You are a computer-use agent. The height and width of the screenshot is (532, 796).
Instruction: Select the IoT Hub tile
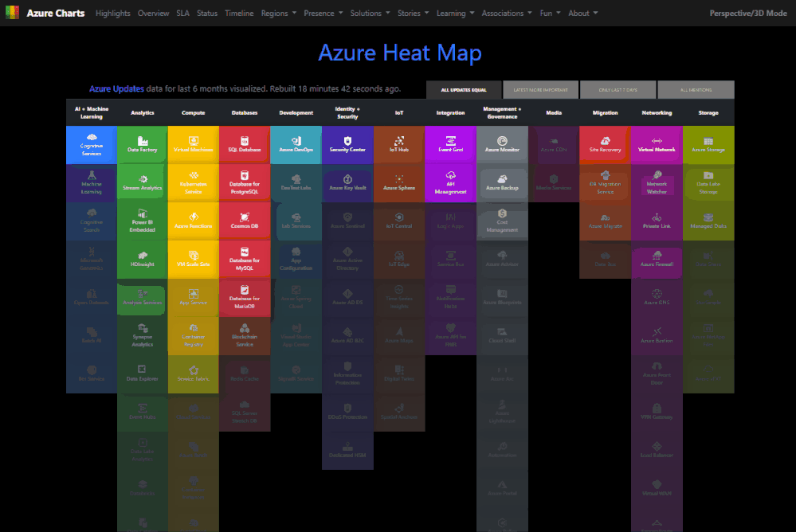[399, 145]
